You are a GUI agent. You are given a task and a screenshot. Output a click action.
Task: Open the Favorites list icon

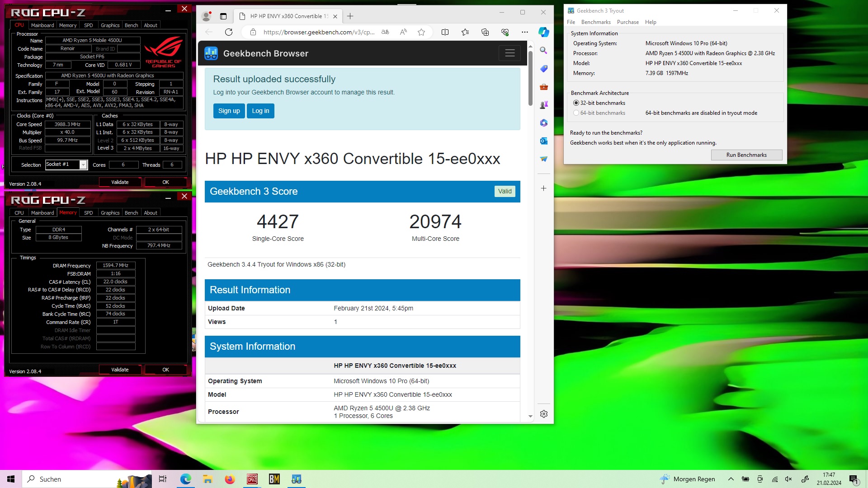point(465,32)
